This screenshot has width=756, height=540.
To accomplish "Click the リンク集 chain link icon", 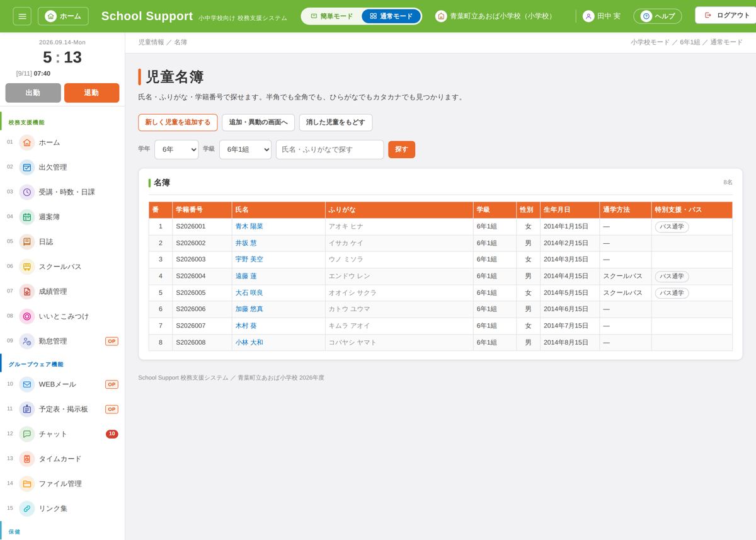I will click(x=27, y=508).
